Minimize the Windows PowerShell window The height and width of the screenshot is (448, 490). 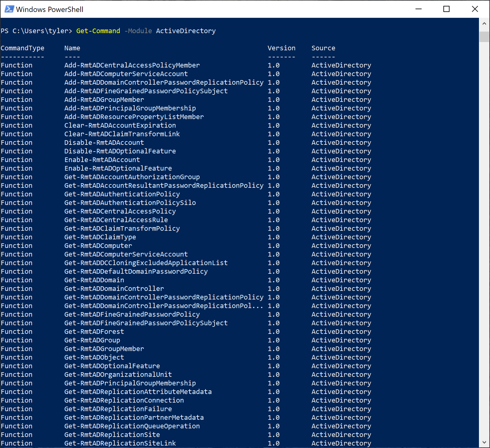[419, 9]
